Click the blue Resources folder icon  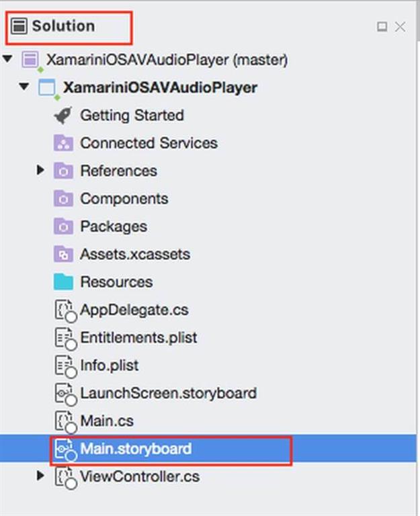[63, 282]
